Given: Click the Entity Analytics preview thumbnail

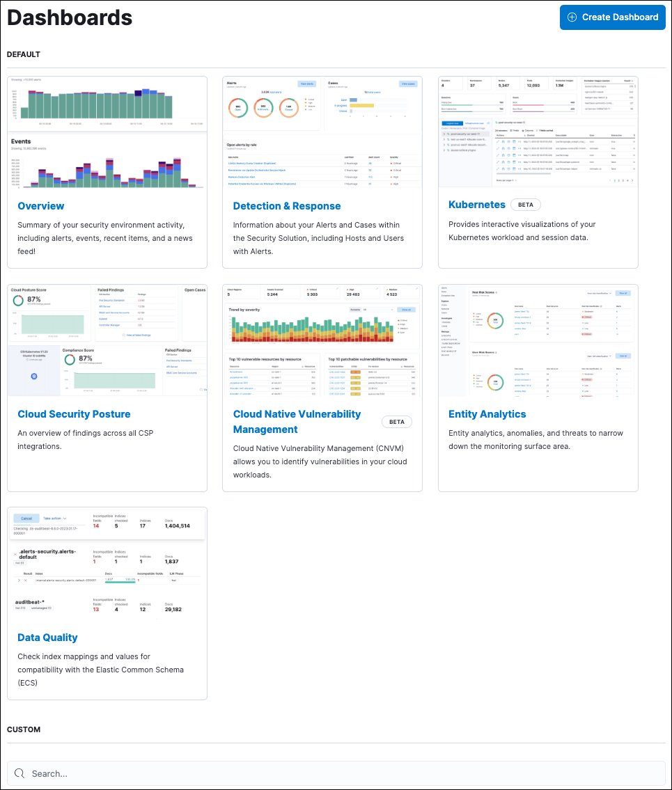Looking at the screenshot, I should coord(538,340).
